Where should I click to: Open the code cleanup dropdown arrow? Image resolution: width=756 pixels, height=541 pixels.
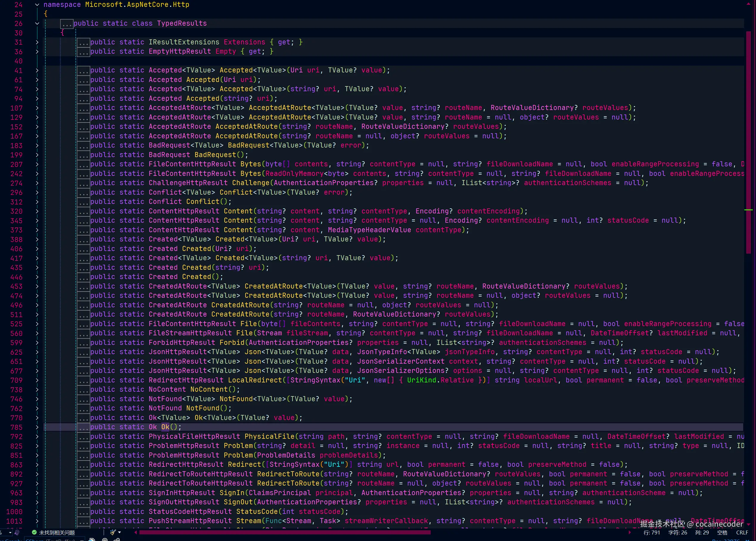(x=119, y=532)
